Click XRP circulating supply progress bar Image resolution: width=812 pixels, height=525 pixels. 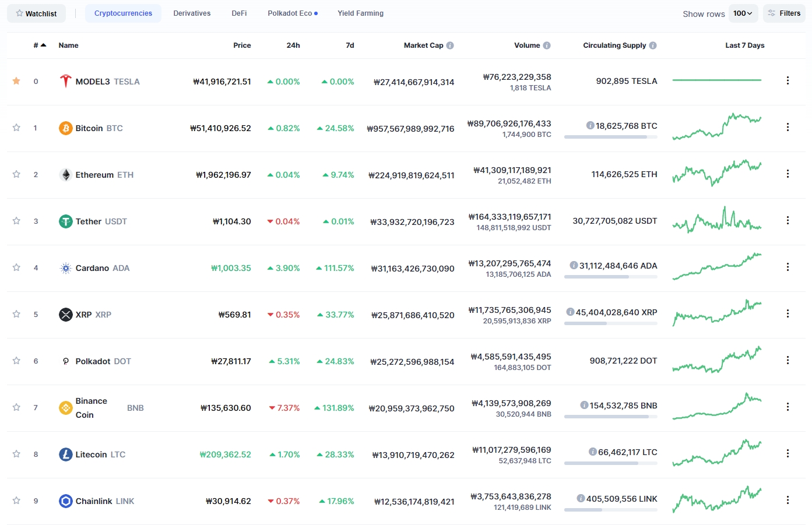pos(611,323)
